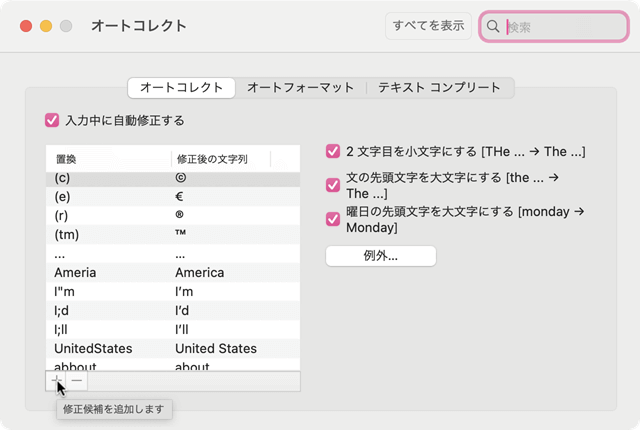Click the plus icon to add correction

click(x=54, y=380)
